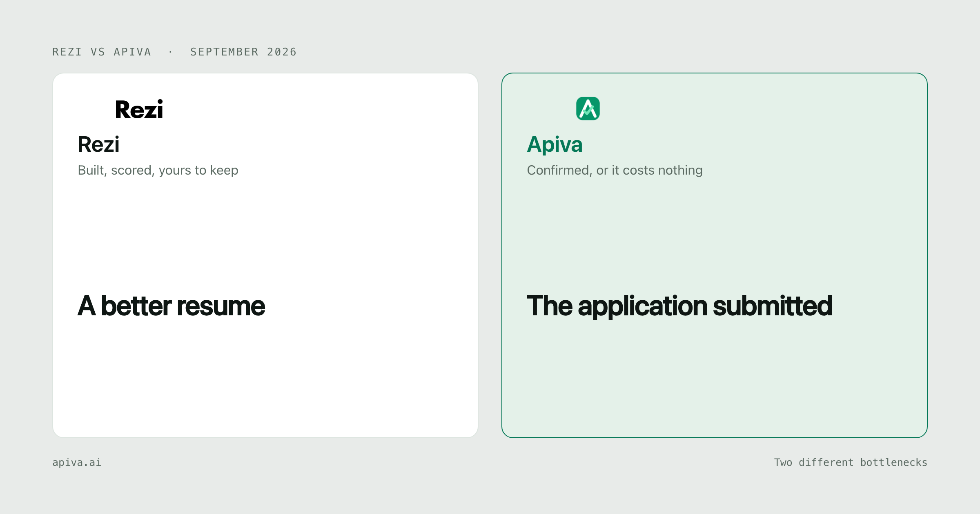Click 'Built, scored, yours to keep' tagline
Screen dimensions: 980x514
[158, 170]
